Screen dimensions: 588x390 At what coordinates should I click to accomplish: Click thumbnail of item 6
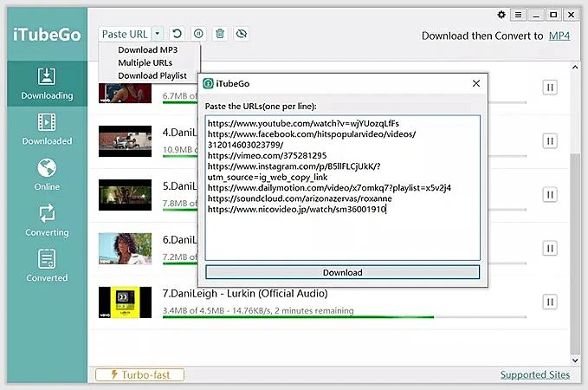pyautogui.click(x=126, y=249)
